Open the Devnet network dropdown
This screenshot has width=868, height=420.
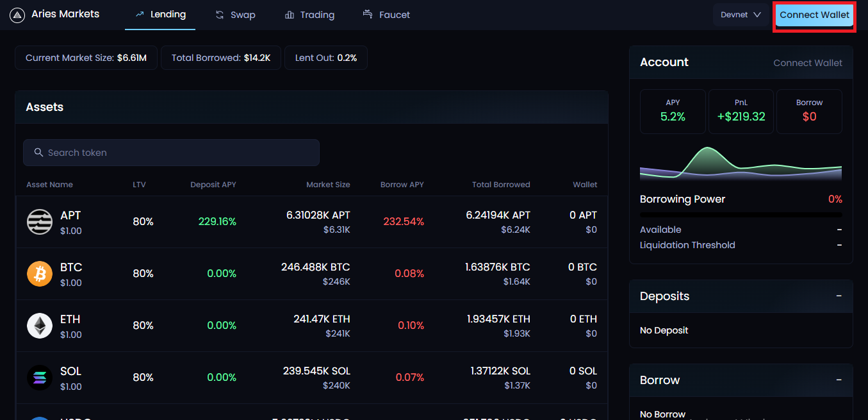741,15
